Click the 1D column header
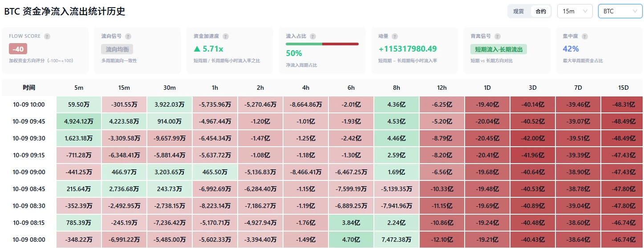 tap(487, 88)
